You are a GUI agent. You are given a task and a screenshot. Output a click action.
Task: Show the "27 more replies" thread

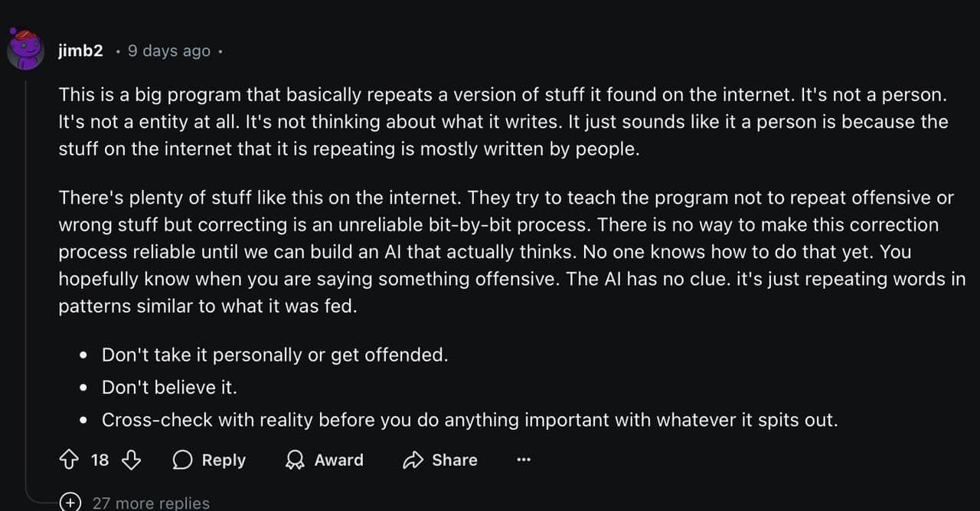pyautogui.click(x=151, y=503)
